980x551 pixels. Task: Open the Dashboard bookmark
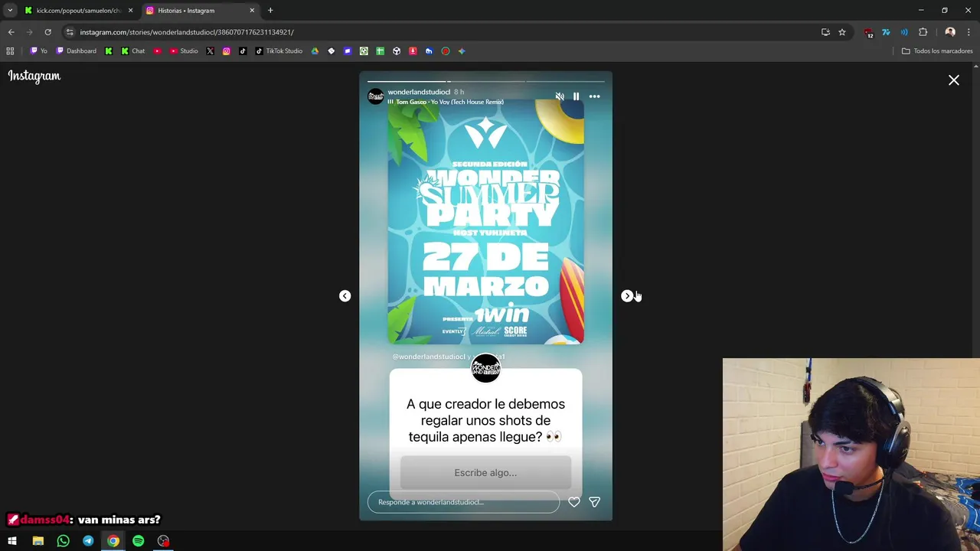(77, 51)
